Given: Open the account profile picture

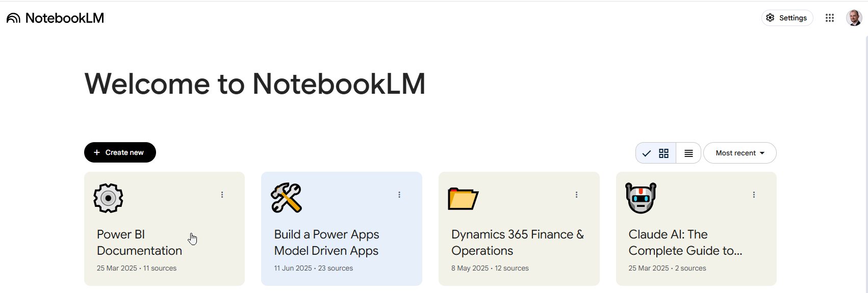Looking at the screenshot, I should (x=854, y=18).
